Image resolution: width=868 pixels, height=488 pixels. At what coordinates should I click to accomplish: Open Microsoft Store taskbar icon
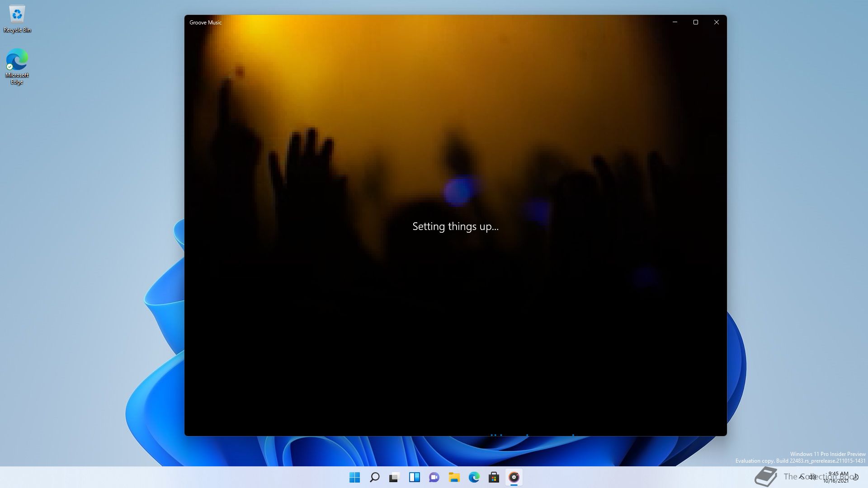tap(494, 477)
